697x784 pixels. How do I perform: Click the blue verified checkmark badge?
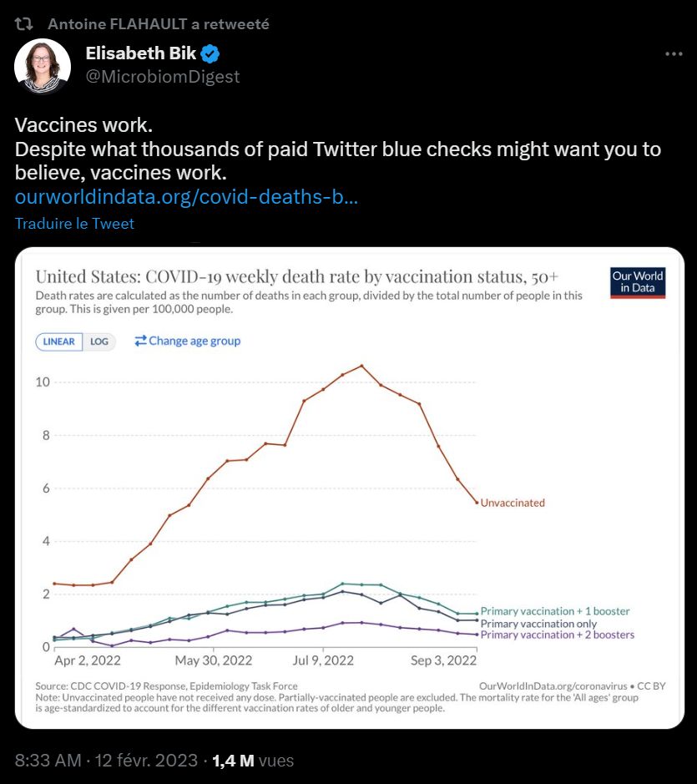tap(211, 54)
